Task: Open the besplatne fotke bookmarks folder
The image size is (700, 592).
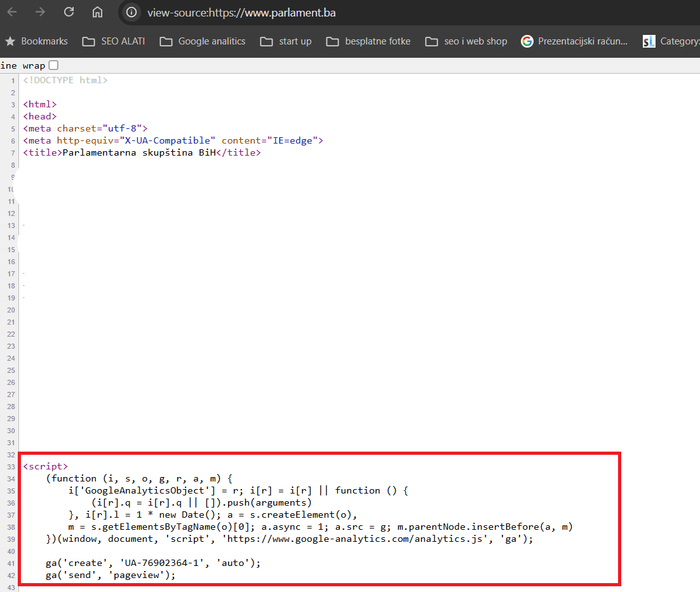Action: click(x=368, y=41)
